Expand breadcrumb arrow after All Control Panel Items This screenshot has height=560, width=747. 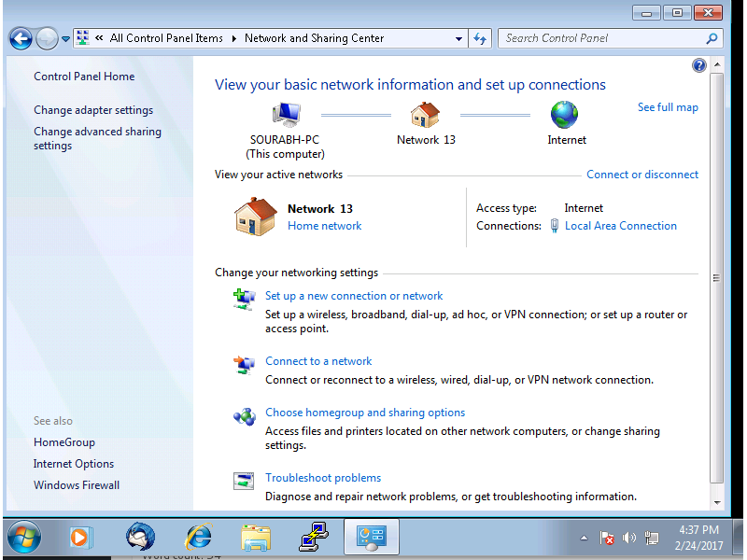click(x=234, y=38)
